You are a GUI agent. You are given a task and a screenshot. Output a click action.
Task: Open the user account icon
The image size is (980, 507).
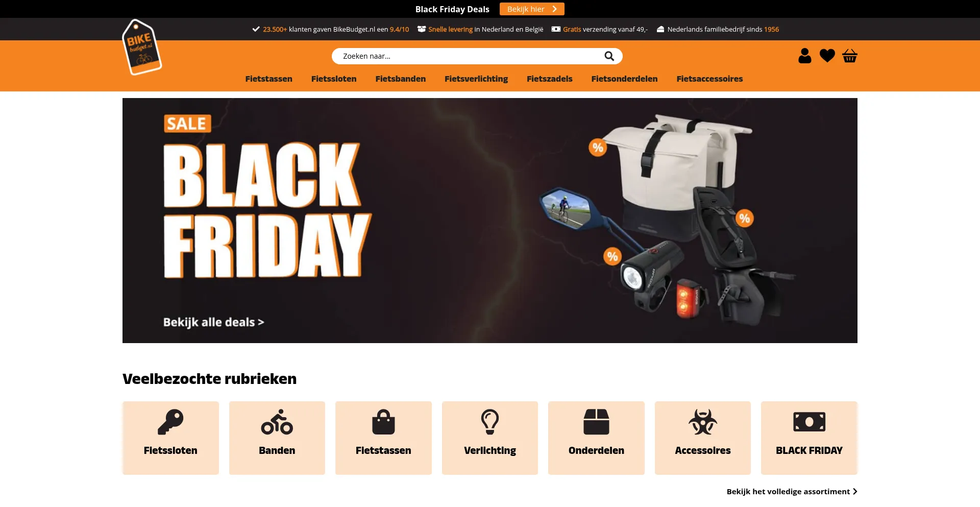click(804, 56)
